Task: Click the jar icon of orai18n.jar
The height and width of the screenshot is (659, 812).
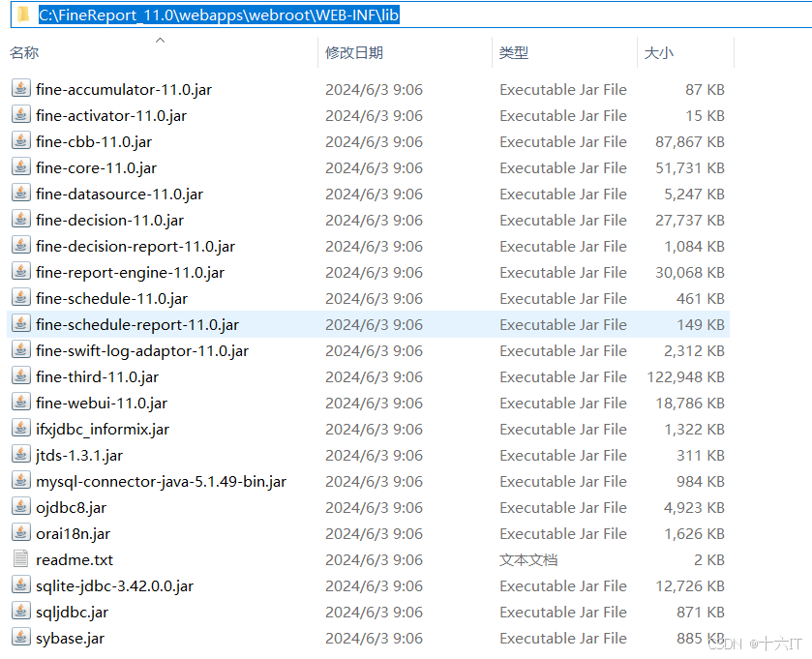Action: (x=20, y=532)
